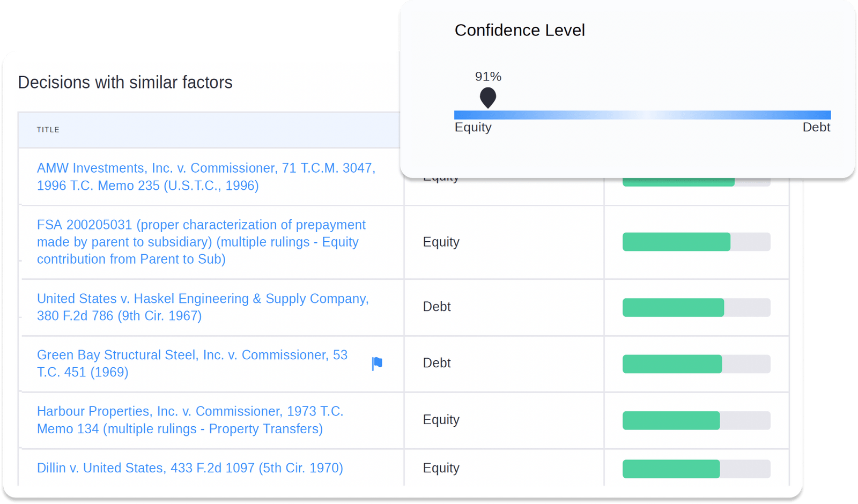Viewport: 858px width, 504px height.
Task: Select the Equity outcome in the FSA 200205031 row
Action: (441, 242)
